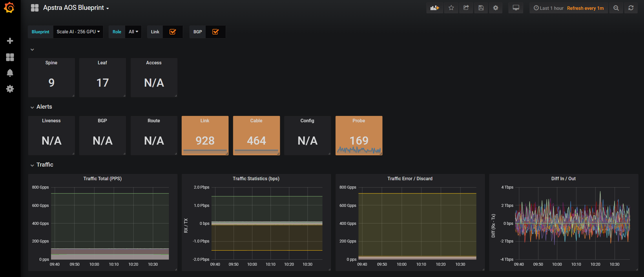Click the Add panel icon
The height and width of the screenshot is (277, 644).
435,8
